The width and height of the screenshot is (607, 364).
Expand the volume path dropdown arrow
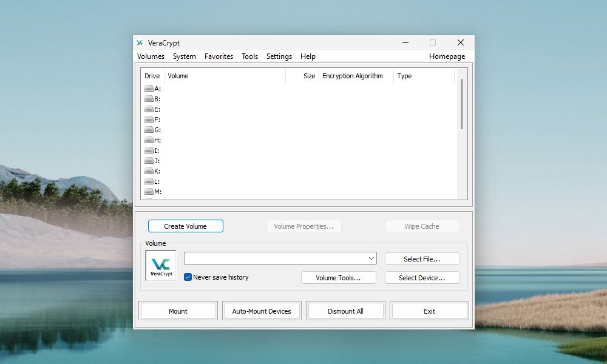371,258
